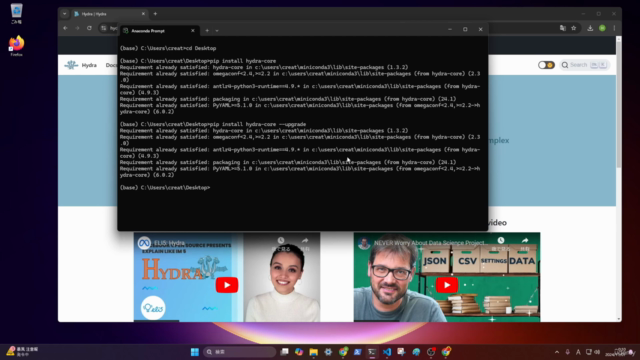Screen dimensions: 640x360
Task: Click share arrow on ELI5 Hydra video
Action: click(305, 242)
